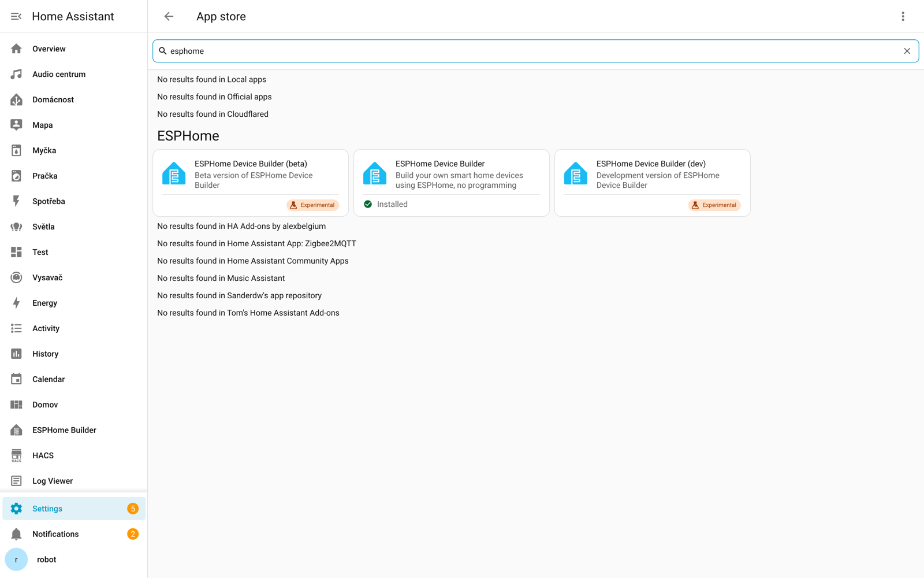924x578 pixels.
Task: Clear the esphome search text
Action: point(907,51)
